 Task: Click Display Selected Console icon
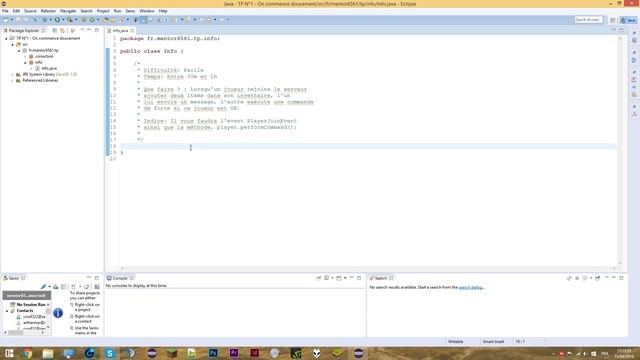click(327, 278)
